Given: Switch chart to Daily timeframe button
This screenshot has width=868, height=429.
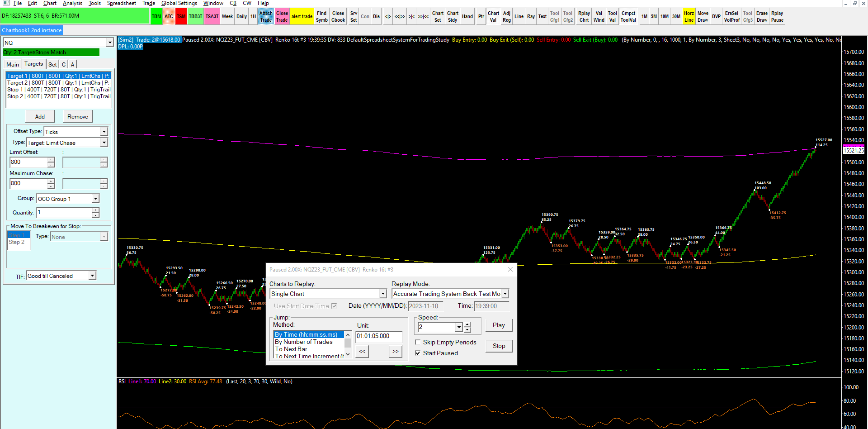Looking at the screenshot, I should 241,16.
